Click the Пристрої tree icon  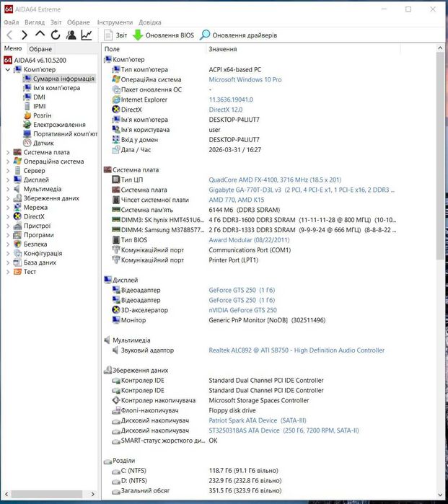click(18, 226)
